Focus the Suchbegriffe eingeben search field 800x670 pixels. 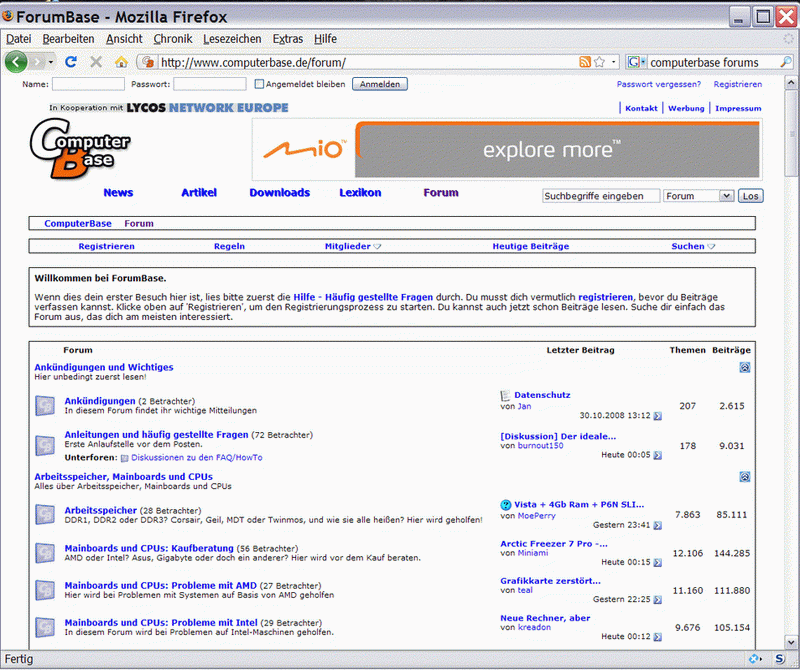pyautogui.click(x=601, y=196)
